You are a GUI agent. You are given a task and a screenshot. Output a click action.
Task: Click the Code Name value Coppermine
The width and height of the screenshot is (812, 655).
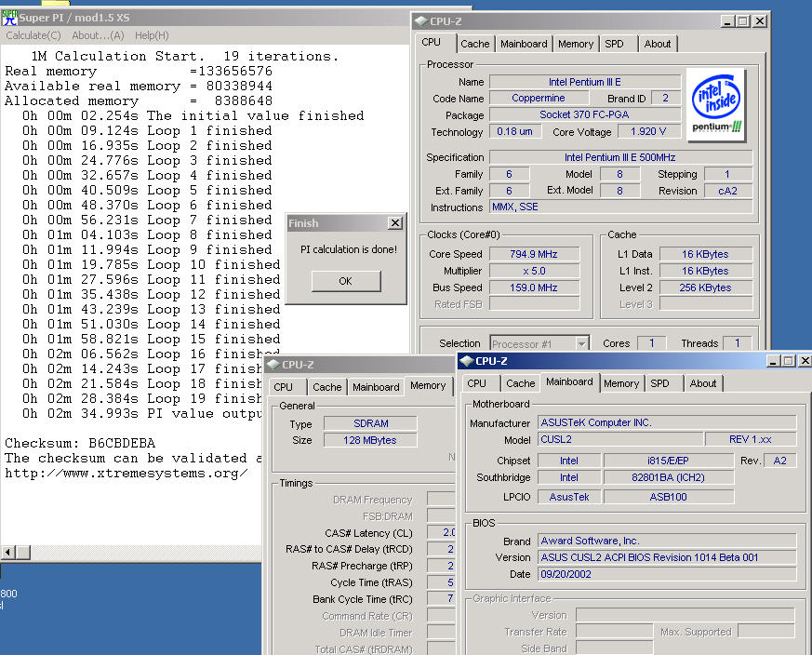[539, 98]
